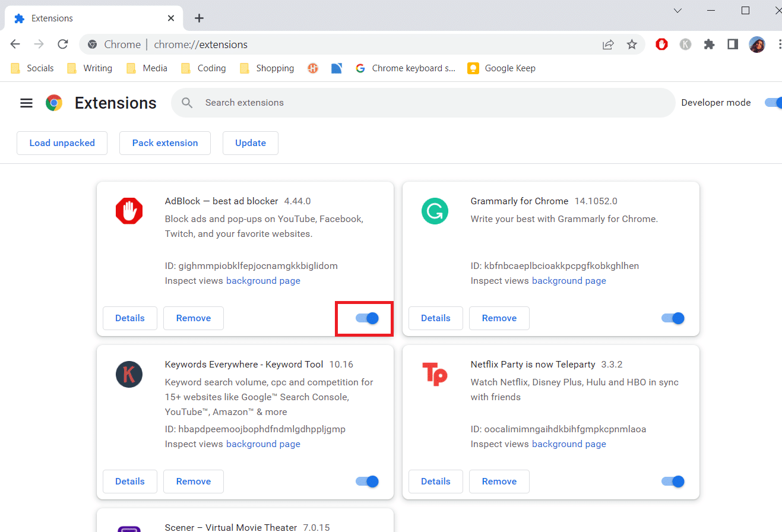Click the Keywords Everywhere K icon
Image resolution: width=782 pixels, height=532 pixels.
click(x=129, y=374)
